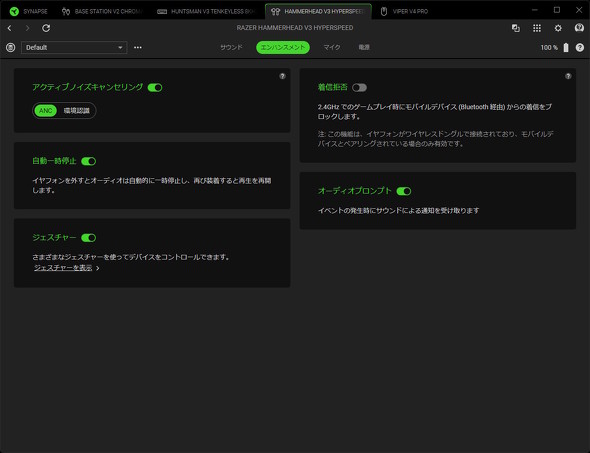Switch to the Viper V4 Pro tab
The width and height of the screenshot is (590, 453).
404,11
